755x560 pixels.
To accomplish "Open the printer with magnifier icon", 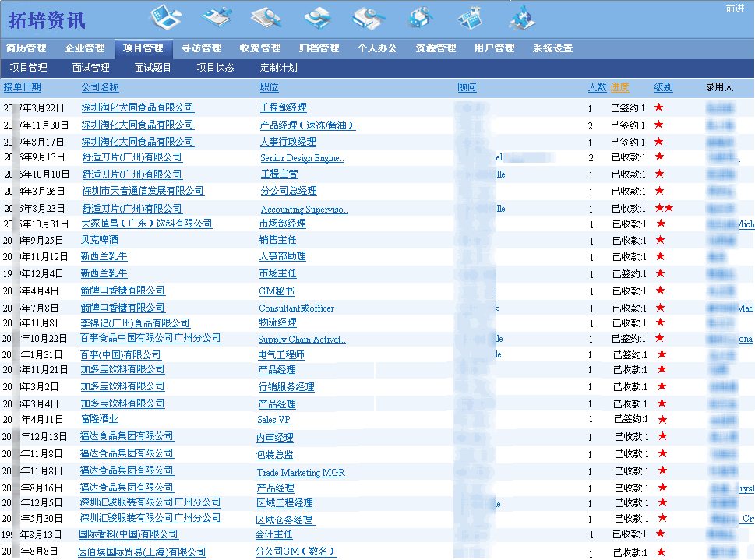I will (x=421, y=17).
